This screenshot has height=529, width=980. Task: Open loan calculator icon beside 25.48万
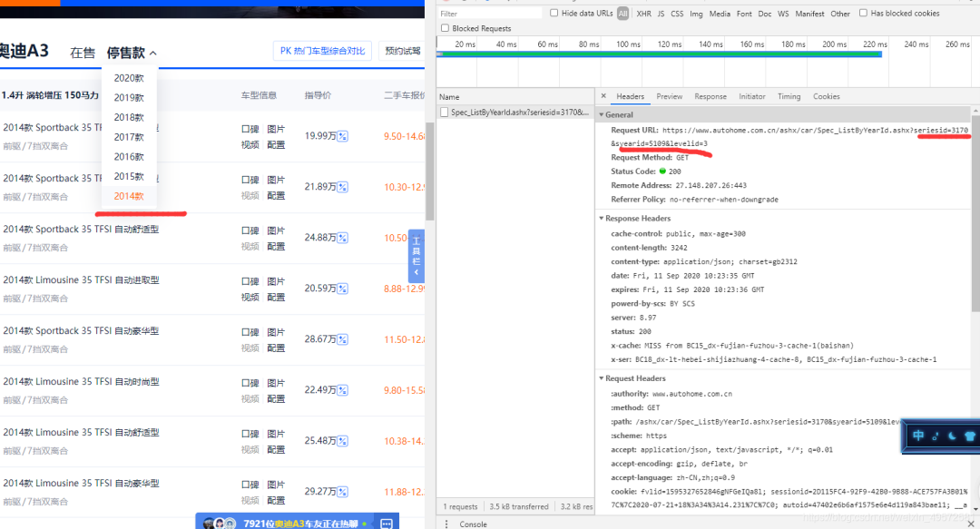342,441
